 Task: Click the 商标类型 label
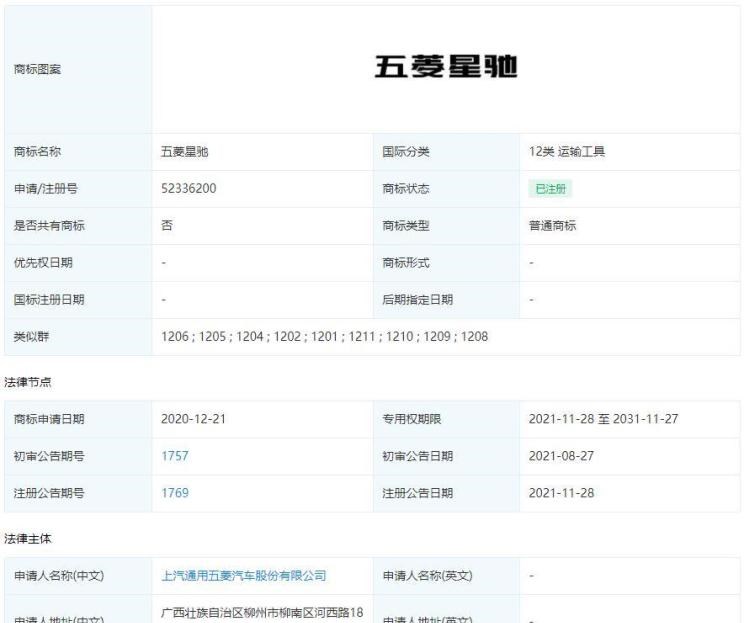(406, 225)
